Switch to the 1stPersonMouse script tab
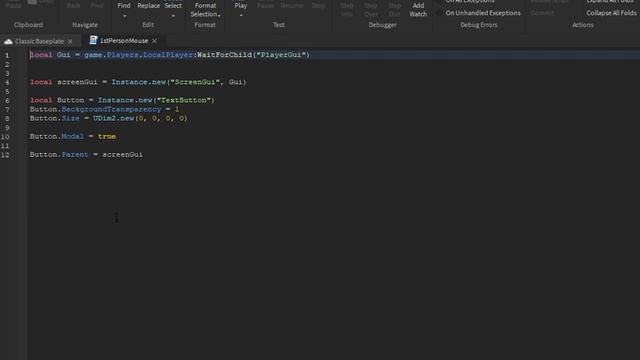The image size is (640, 360). (124, 41)
